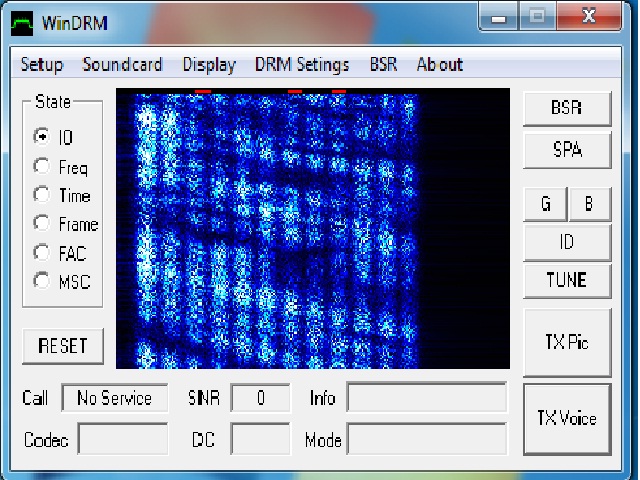Open the About menu
Screen dimensions: 640x480
(x=439, y=65)
